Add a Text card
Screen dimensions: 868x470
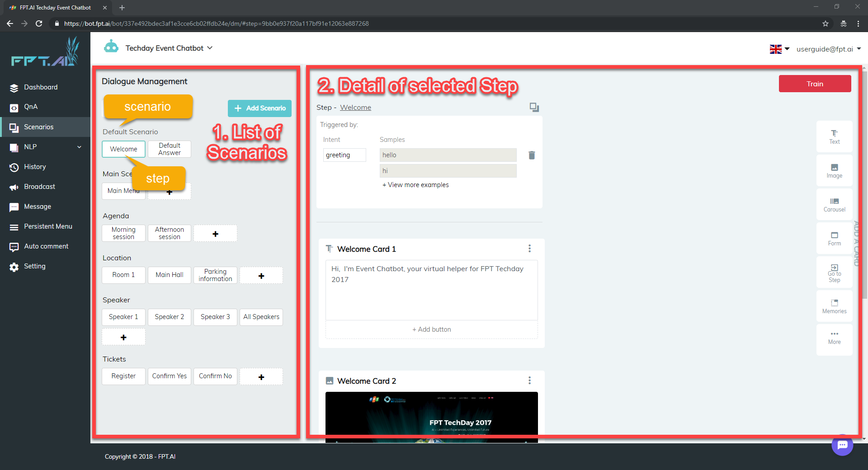point(834,136)
